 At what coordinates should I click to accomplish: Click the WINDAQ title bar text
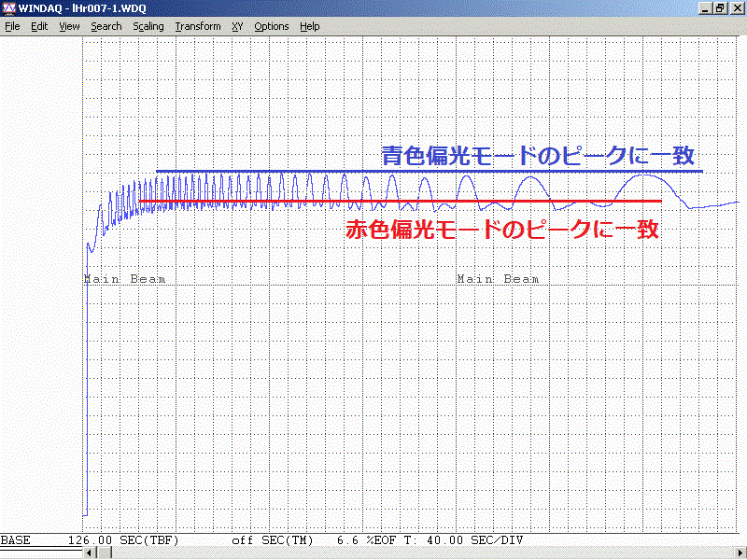82,8
